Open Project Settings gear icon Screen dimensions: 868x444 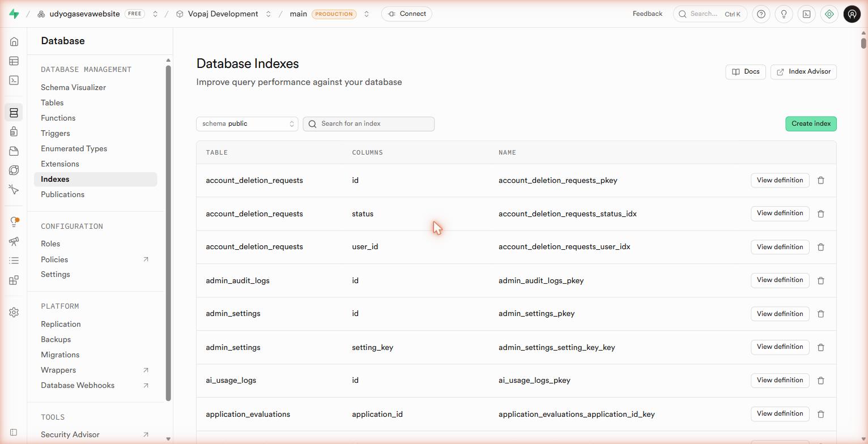pos(14,313)
